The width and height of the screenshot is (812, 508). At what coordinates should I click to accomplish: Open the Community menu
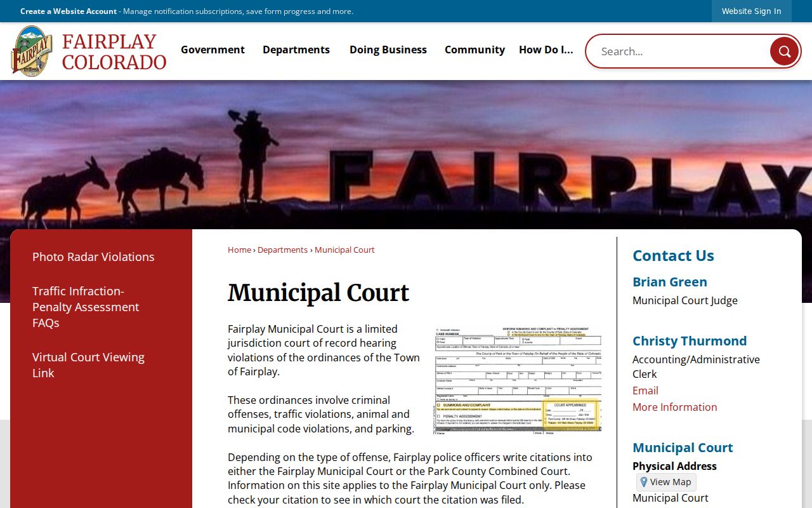click(x=475, y=50)
